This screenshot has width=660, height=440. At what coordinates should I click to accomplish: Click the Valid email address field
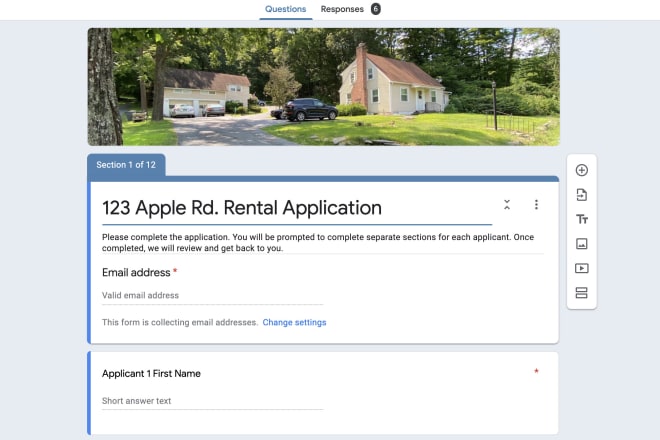coord(212,296)
